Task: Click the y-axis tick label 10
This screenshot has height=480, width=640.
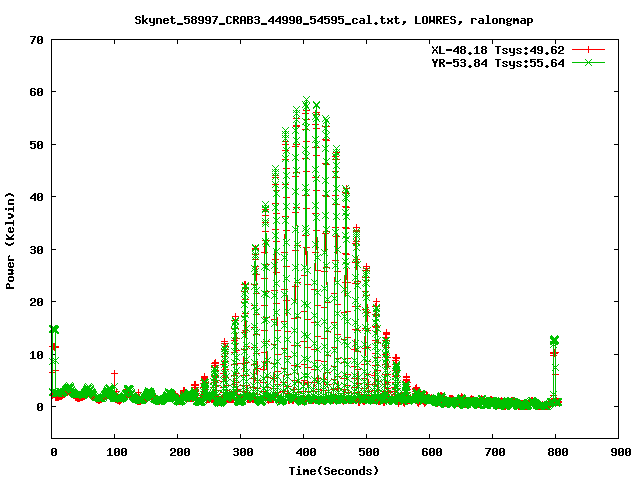Action: [x=36, y=355]
